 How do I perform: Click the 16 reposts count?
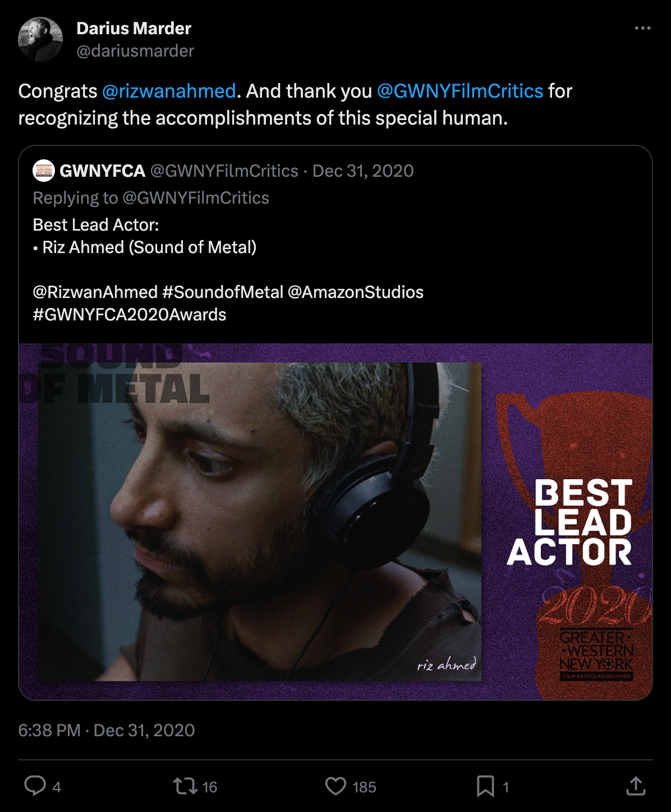[209, 787]
